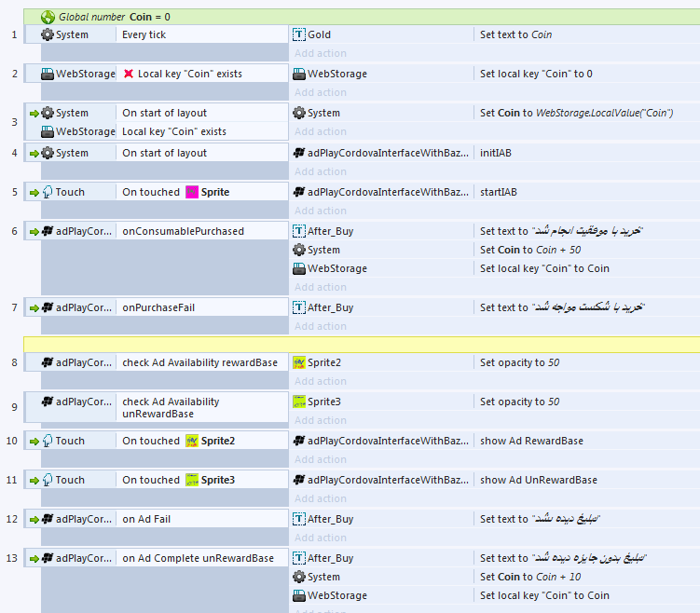
Task: Select the Global number Coin = 0 row
Action: 362,17
